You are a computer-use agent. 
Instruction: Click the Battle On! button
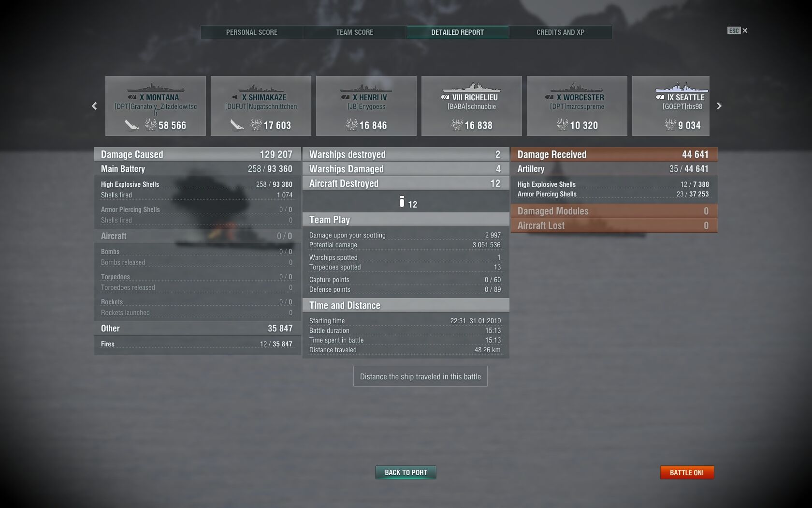pos(687,473)
